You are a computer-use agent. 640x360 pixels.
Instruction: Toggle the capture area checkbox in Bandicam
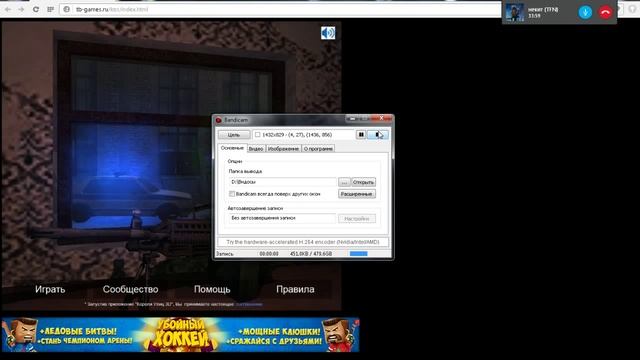258,134
